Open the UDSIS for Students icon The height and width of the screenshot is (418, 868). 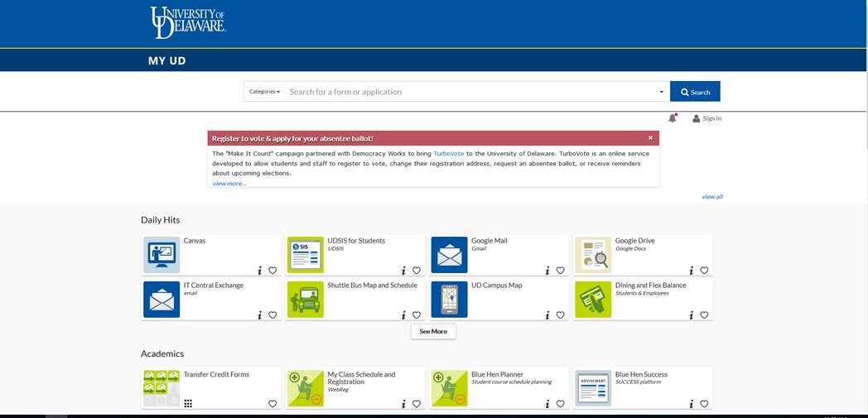click(306, 255)
